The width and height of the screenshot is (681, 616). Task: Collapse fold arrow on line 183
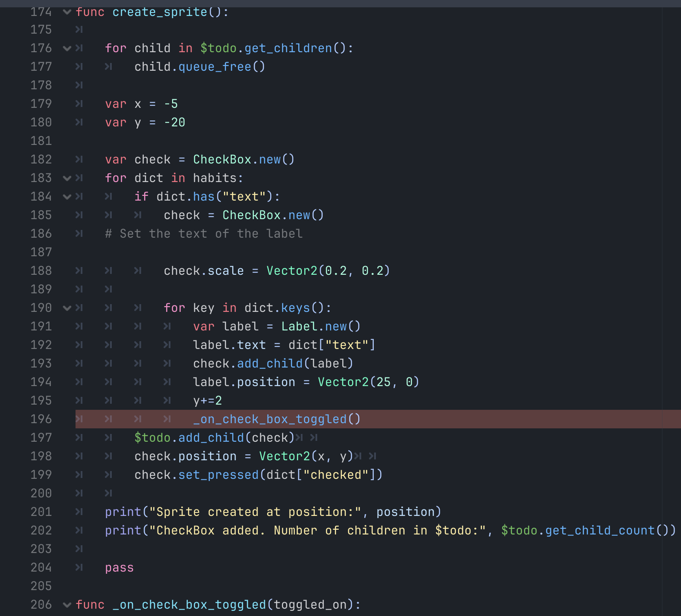(67, 178)
